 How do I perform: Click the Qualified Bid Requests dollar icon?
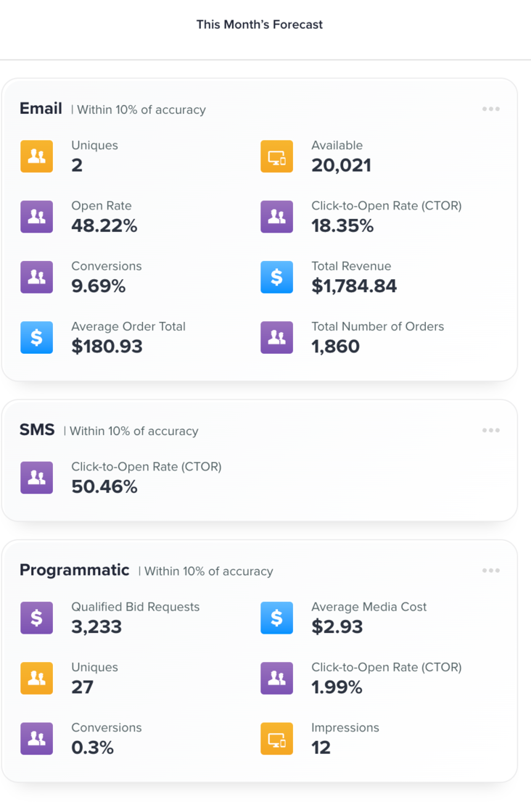coord(36,618)
